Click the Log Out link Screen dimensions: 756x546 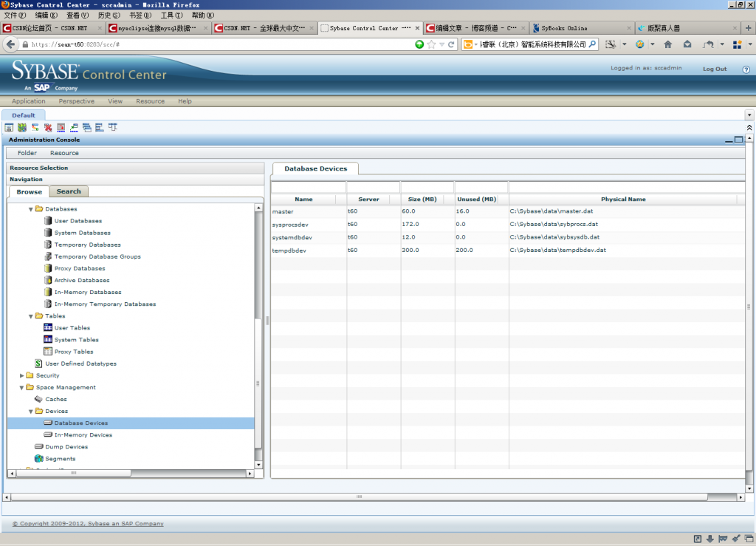tap(715, 69)
